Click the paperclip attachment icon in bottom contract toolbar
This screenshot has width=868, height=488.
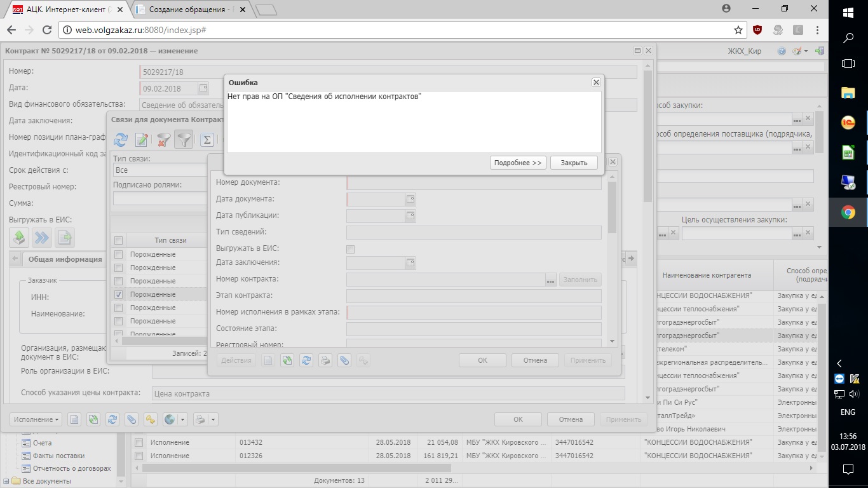pos(132,419)
